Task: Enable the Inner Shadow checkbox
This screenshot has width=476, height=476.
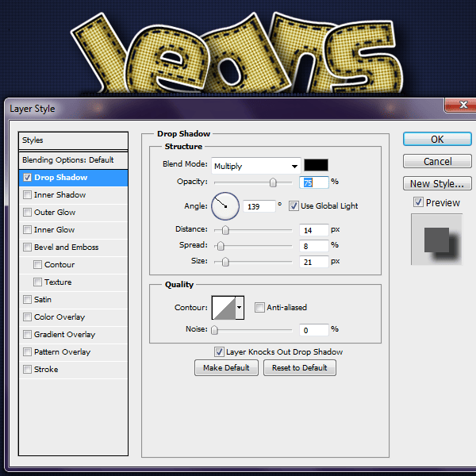Action: [x=28, y=195]
